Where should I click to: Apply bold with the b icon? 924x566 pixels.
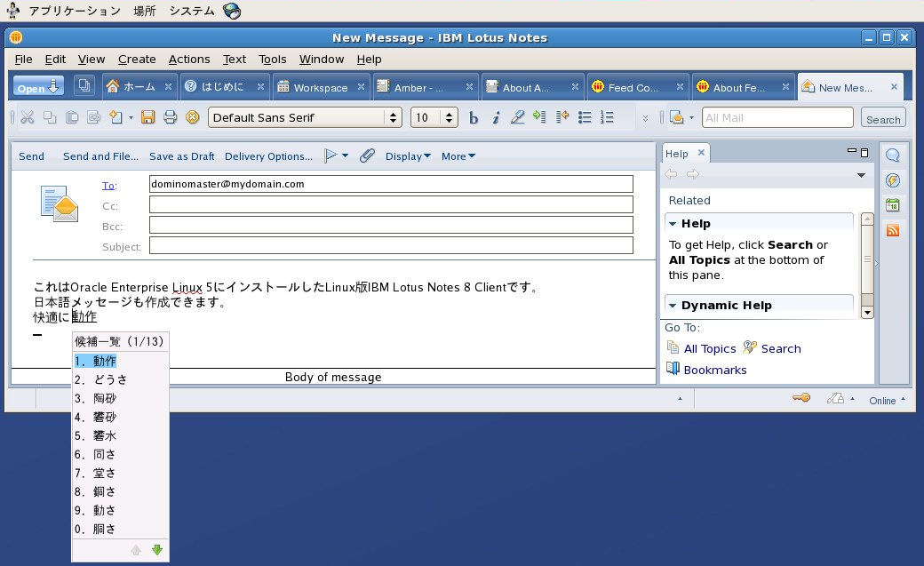474,118
